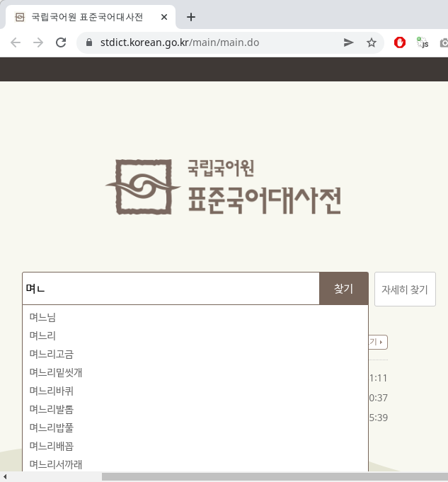Click the send/share page icon in address bar
This screenshot has width=448, height=482.
(348, 42)
